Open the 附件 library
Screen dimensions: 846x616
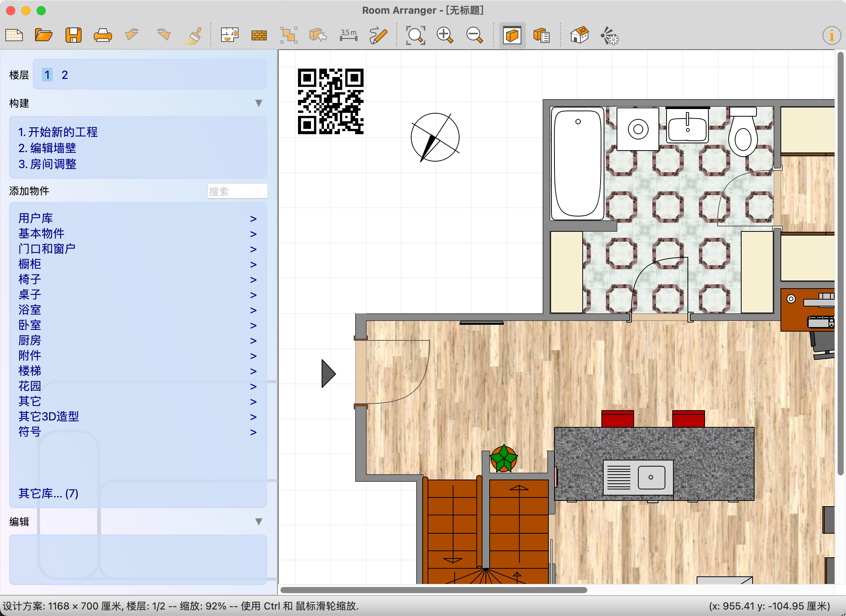tap(138, 356)
